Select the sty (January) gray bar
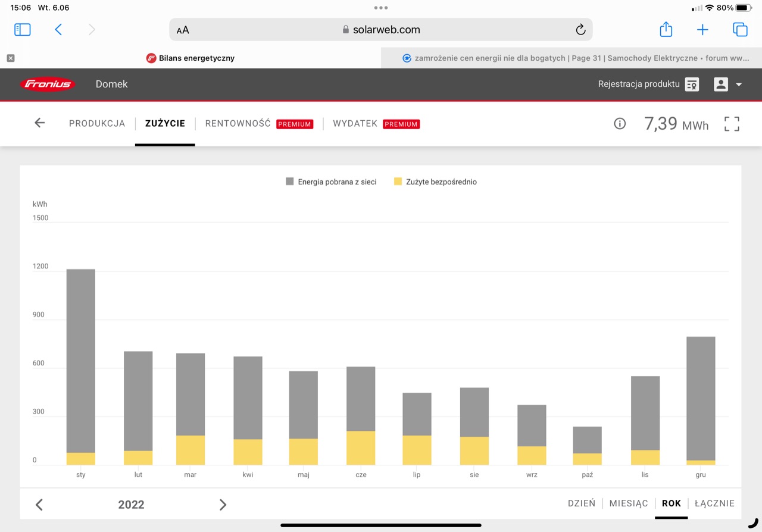 click(81, 361)
